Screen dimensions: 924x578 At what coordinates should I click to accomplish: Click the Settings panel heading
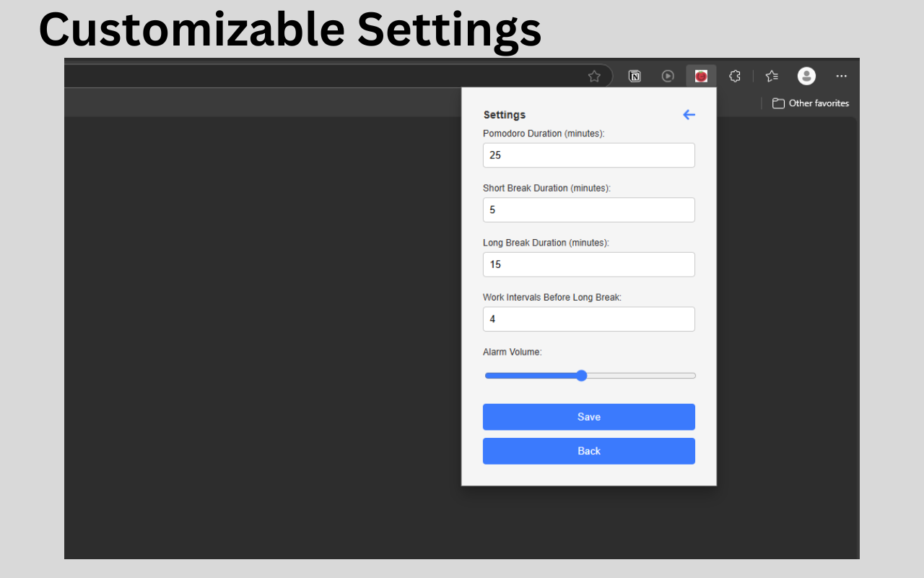[x=505, y=115]
